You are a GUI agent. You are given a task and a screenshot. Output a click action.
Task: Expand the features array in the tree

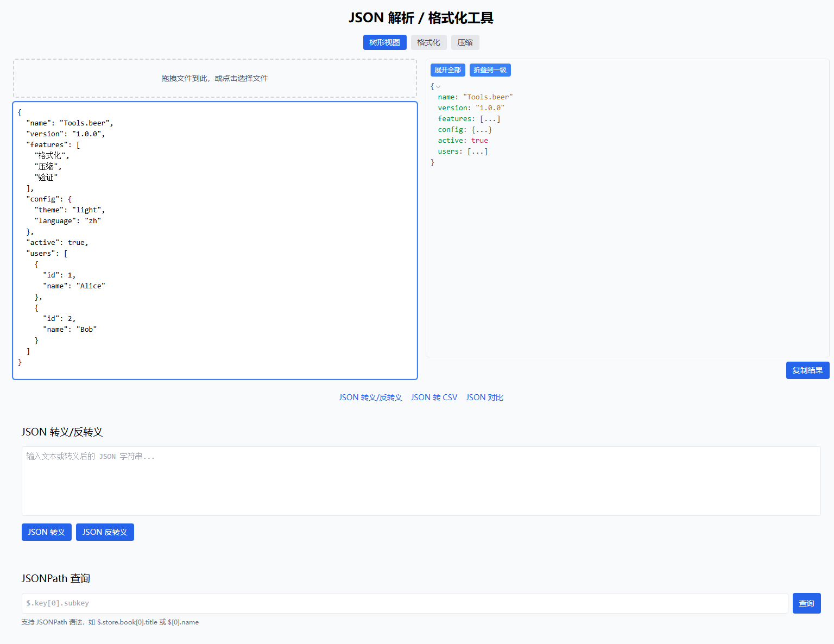(490, 118)
